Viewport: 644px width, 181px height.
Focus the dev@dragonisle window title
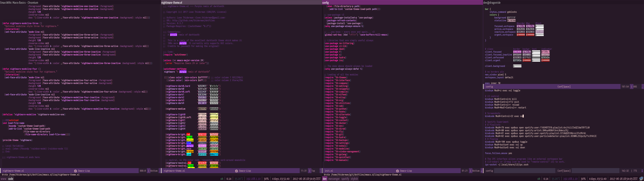(x=492, y=3)
